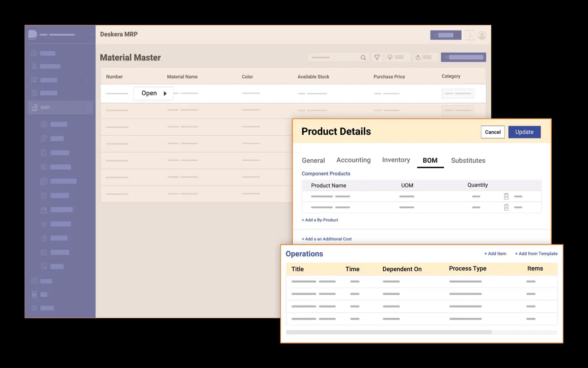
Task: Switch to the Accounting tab
Action: [x=353, y=160]
